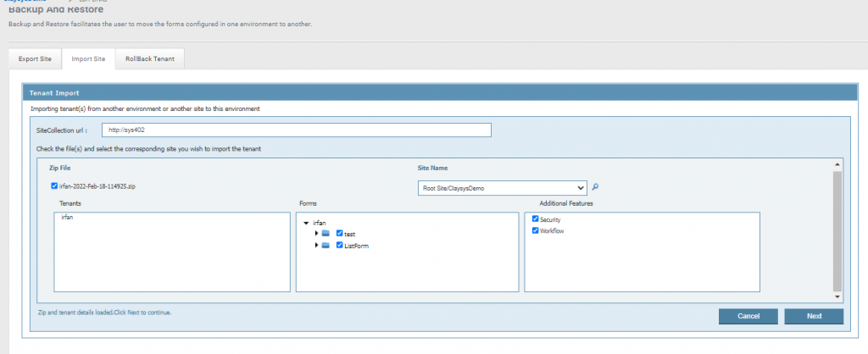This screenshot has height=354, width=868.
Task: Click the Security label text
Action: pos(550,219)
